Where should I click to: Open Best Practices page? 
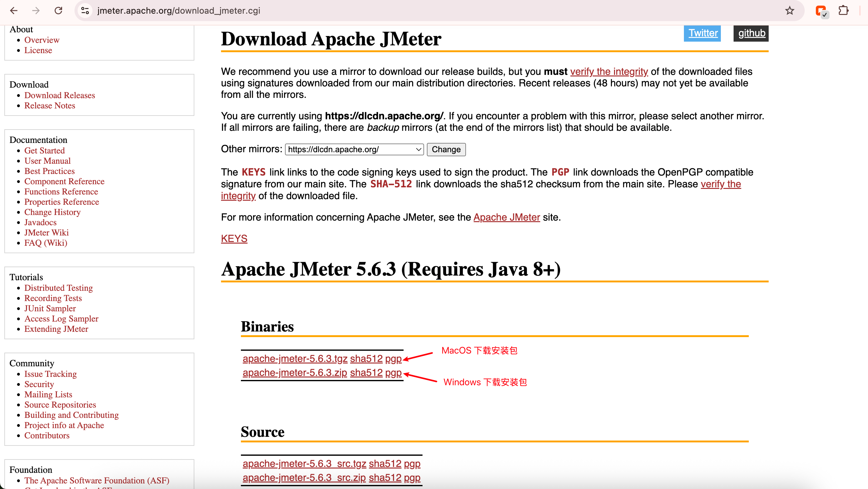pos(50,171)
